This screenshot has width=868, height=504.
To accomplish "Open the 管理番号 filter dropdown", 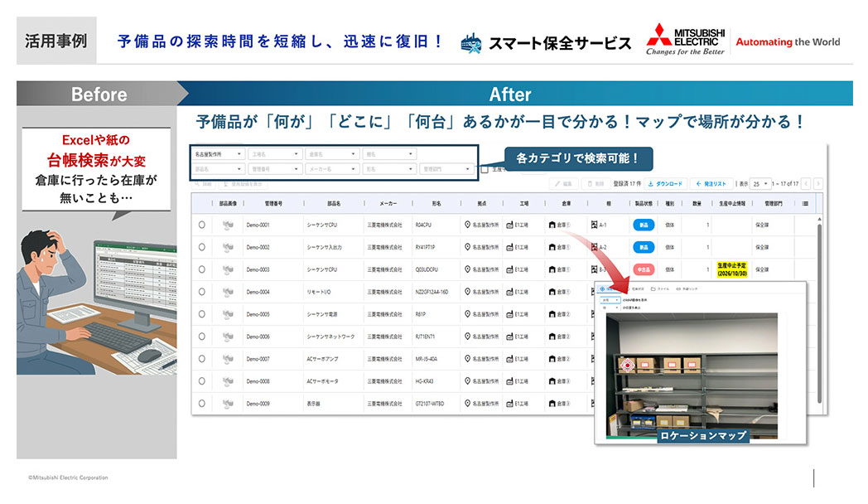I will click(275, 169).
